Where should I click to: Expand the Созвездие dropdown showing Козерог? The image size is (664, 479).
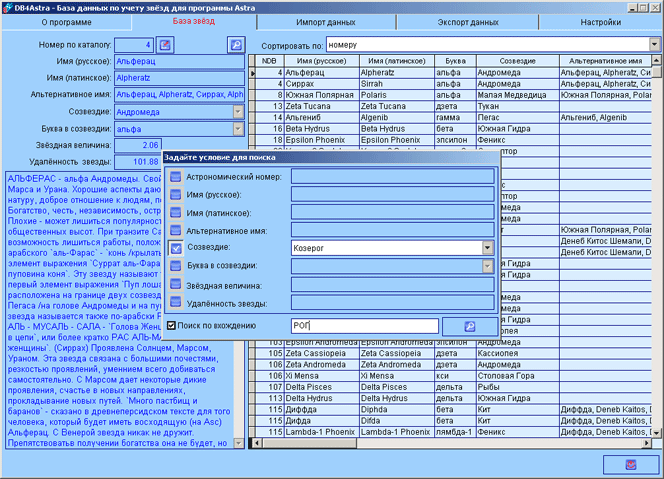point(487,248)
